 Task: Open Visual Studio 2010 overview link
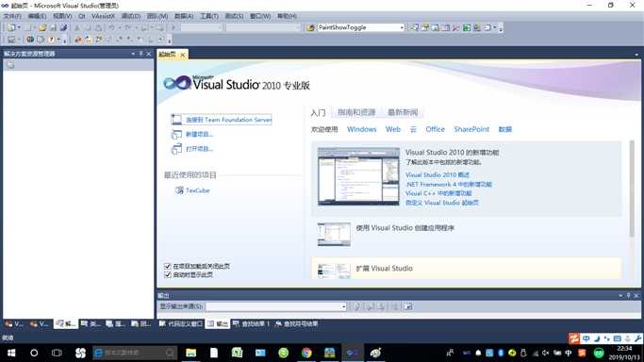pos(438,174)
